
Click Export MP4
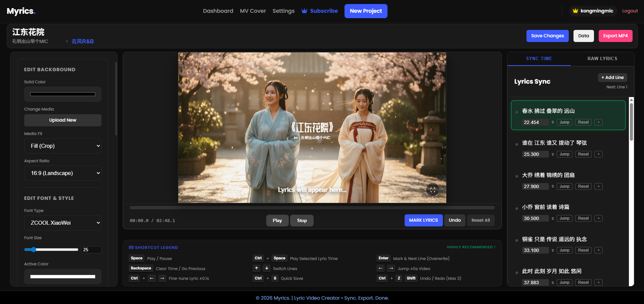[615, 36]
